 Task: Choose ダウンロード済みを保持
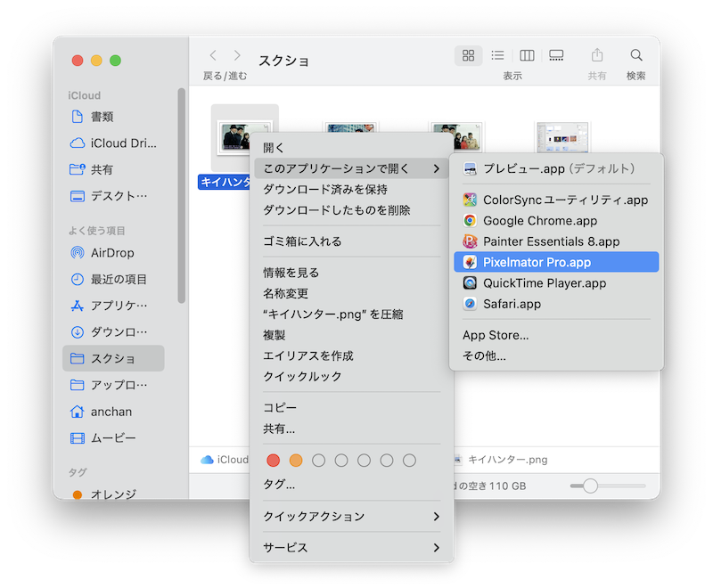[351, 190]
